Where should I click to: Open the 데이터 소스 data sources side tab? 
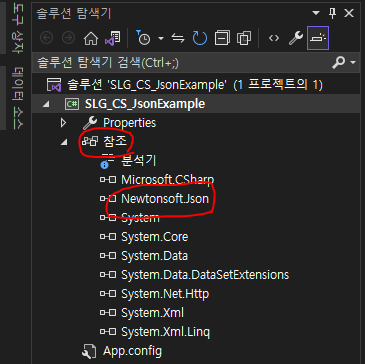(16, 97)
